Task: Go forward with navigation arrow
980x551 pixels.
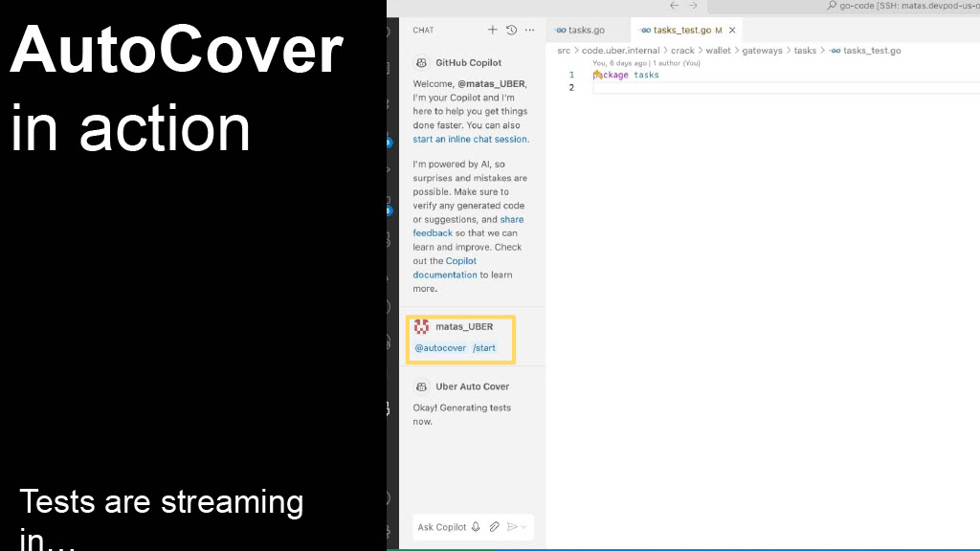Action: (693, 6)
